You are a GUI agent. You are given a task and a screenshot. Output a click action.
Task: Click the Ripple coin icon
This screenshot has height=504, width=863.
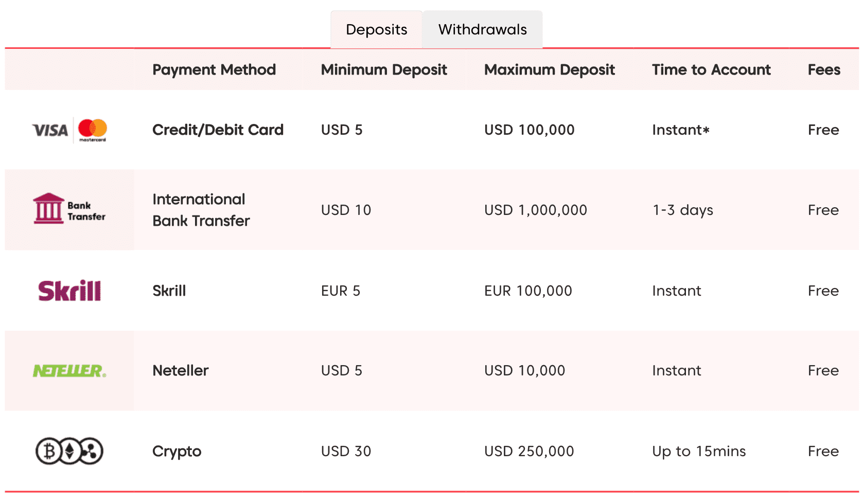(91, 452)
